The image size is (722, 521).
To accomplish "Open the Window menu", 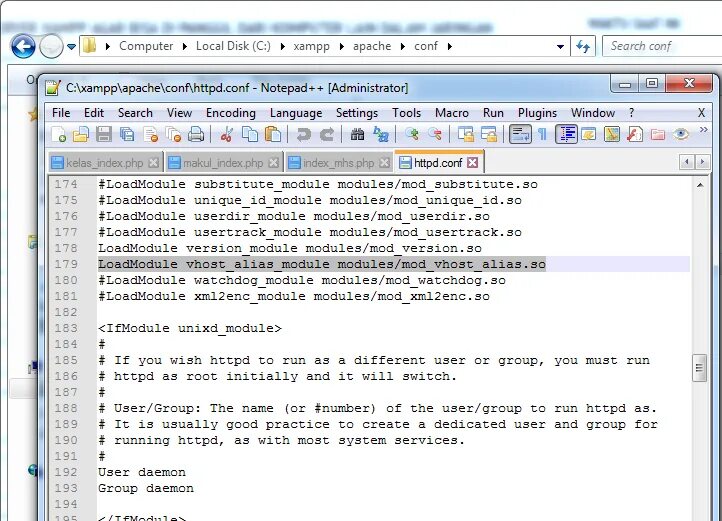I will point(593,113).
